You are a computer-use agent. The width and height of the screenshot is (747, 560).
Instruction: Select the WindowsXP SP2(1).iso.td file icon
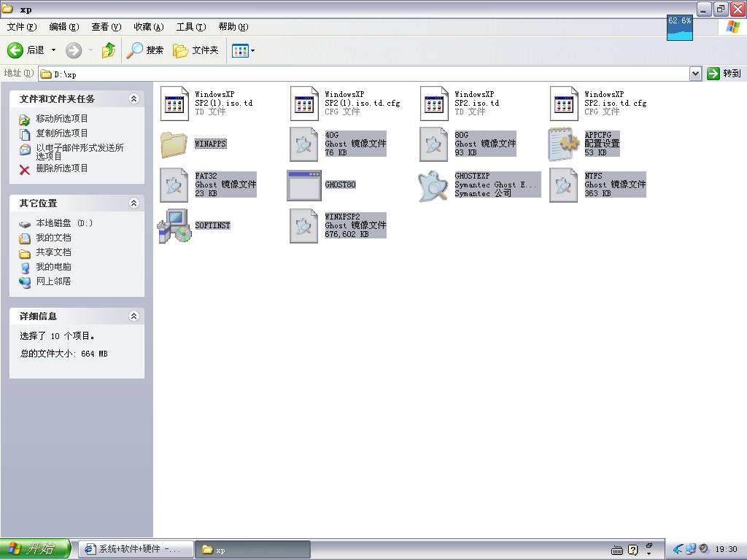pos(174,104)
